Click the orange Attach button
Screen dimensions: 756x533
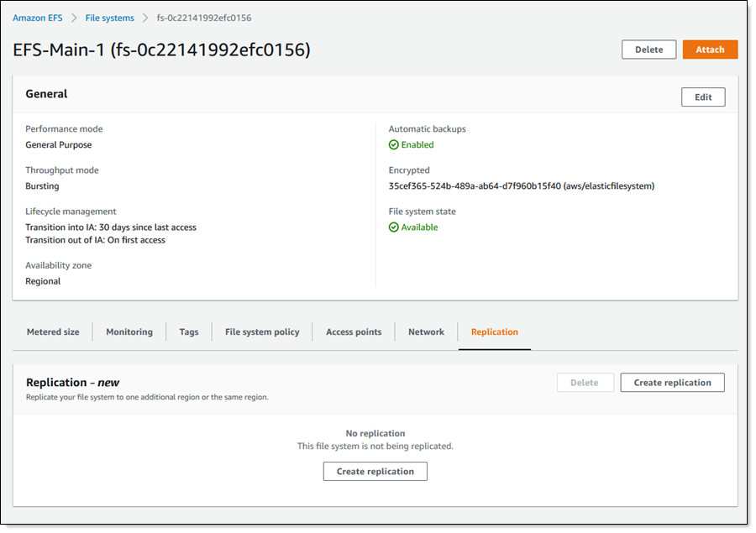point(710,50)
